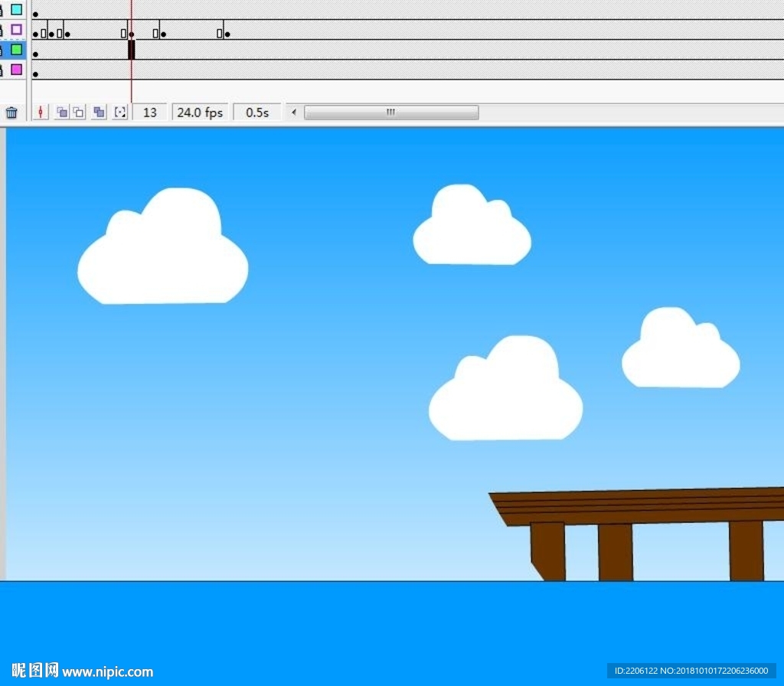784x686 pixels.
Task: Toggle outline view on the purple layer
Action: 16,30
